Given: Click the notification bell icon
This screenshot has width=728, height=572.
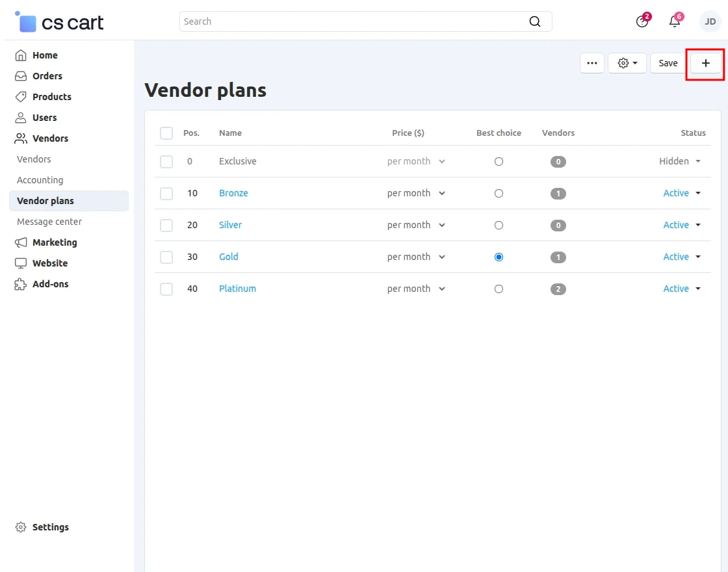Looking at the screenshot, I should [x=674, y=21].
